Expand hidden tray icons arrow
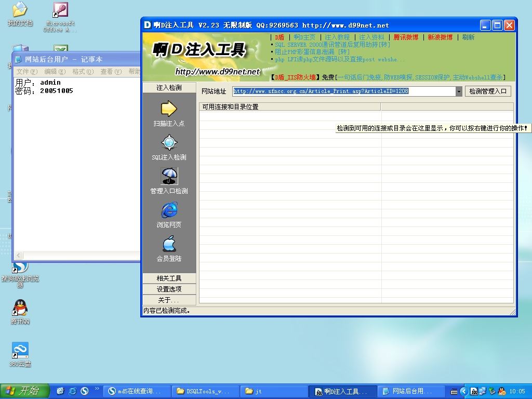Viewport: 532px width, 399px height. click(x=464, y=391)
